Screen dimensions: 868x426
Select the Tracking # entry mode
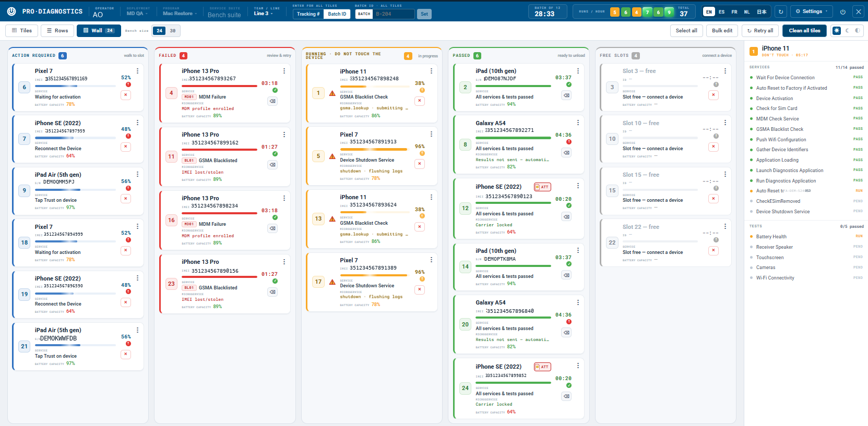coord(308,14)
